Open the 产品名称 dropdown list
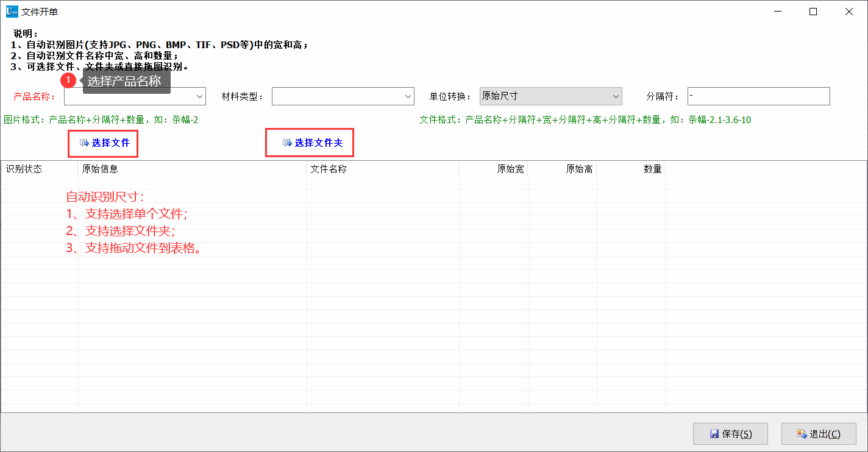Image resolution: width=868 pixels, height=452 pixels. tap(199, 96)
